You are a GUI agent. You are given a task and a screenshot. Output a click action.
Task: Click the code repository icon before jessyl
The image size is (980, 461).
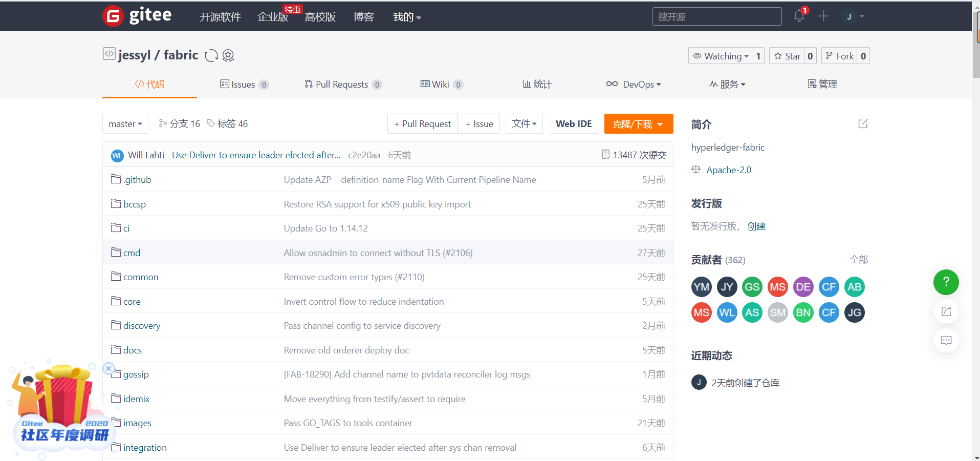coord(109,54)
